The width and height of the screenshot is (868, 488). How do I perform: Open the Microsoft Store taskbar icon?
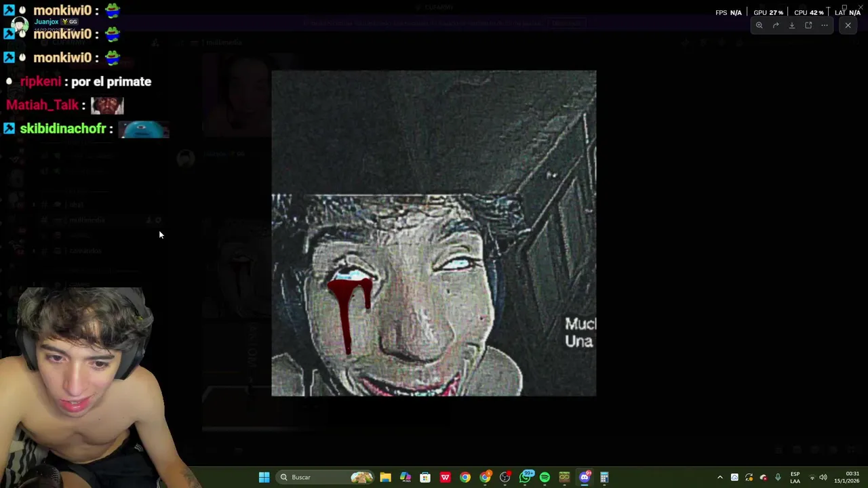tap(425, 477)
